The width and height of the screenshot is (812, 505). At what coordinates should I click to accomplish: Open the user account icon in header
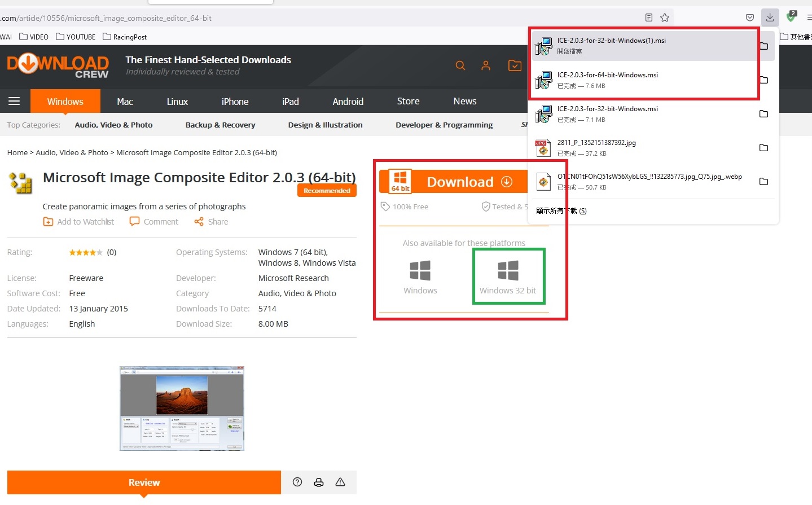point(486,65)
